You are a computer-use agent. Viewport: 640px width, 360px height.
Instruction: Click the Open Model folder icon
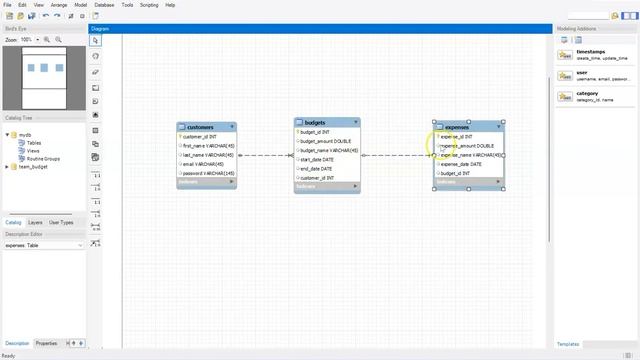coord(20,16)
